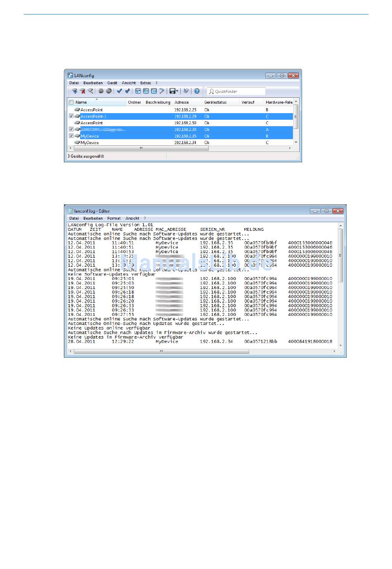The image size is (392, 569).
Task: Click the lanconf.log Editor title icon
Action: click(71, 211)
